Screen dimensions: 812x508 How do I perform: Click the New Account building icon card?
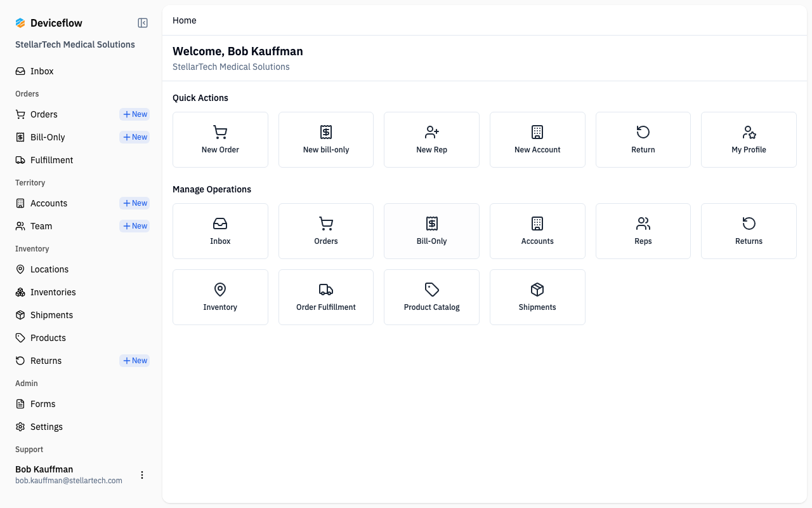coord(537,140)
